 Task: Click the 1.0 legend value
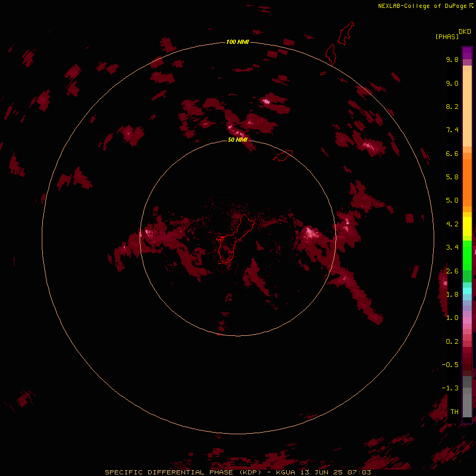tap(452, 318)
